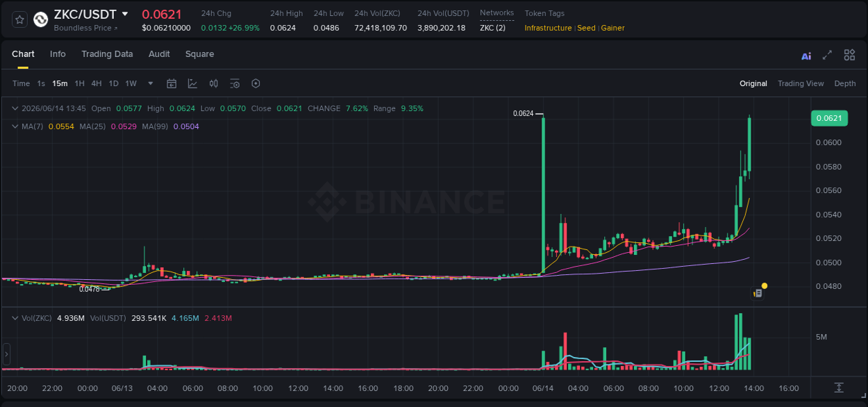Open the layout grid widgets icon
This screenshot has width=868, height=407.
(849, 55)
